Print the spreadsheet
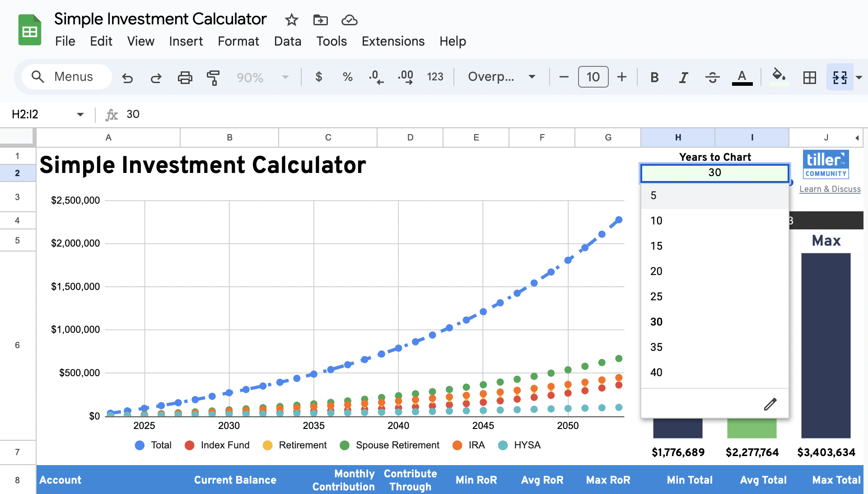Viewport: 868px width, 494px height. (185, 77)
